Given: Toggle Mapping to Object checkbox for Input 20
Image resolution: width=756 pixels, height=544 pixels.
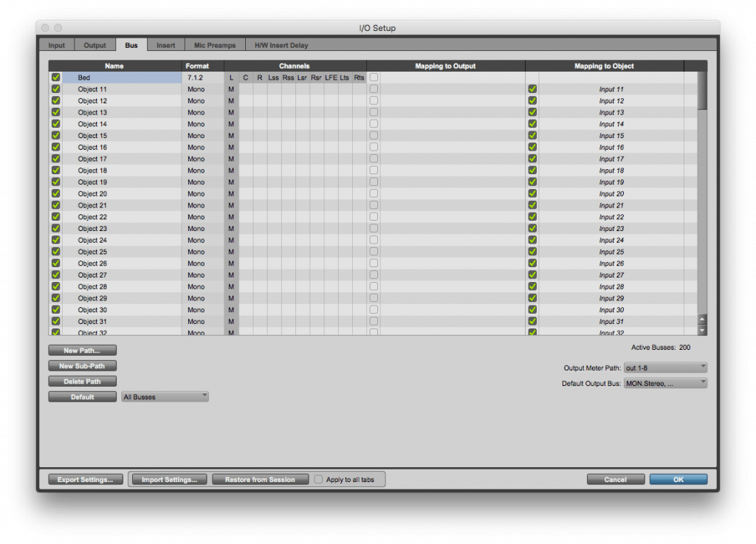Looking at the screenshot, I should click(532, 193).
